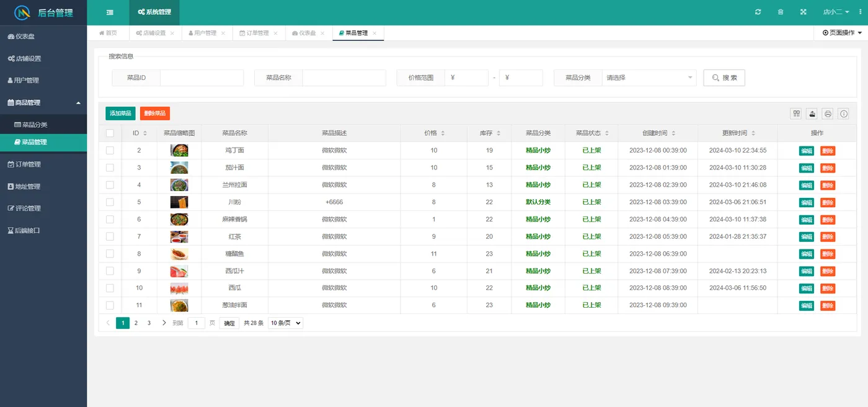Open 订单管理 in the sidebar
The width and height of the screenshot is (868, 407).
pyautogui.click(x=43, y=164)
